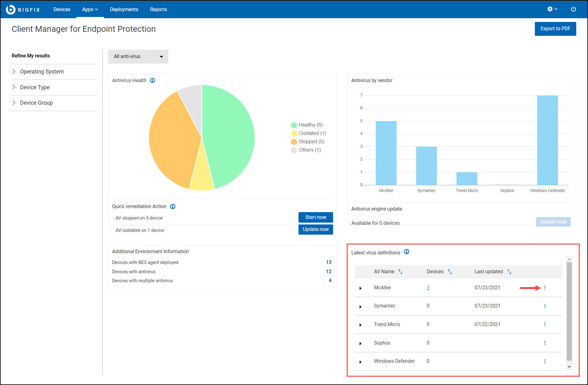Click the BigFix logo icon
588x385 pixels.
click(x=11, y=10)
